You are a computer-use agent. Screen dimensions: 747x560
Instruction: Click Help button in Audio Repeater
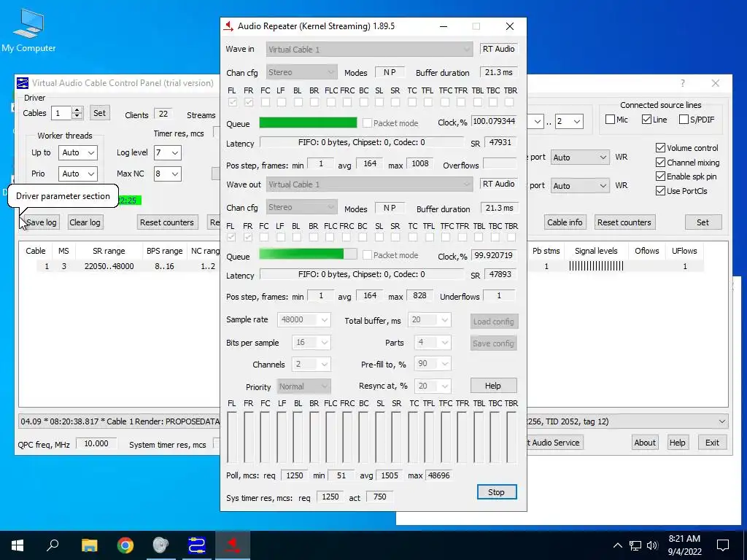point(494,386)
